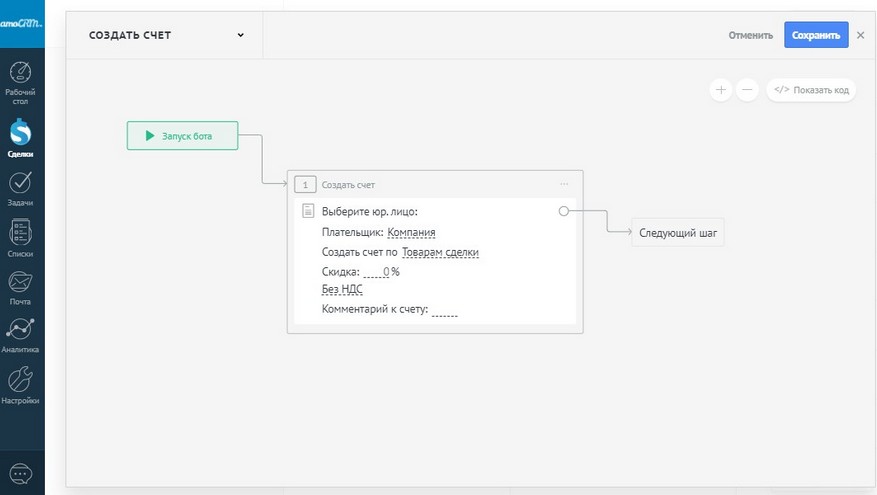
Task: Change the Без НДС tax option
Action: click(x=342, y=289)
